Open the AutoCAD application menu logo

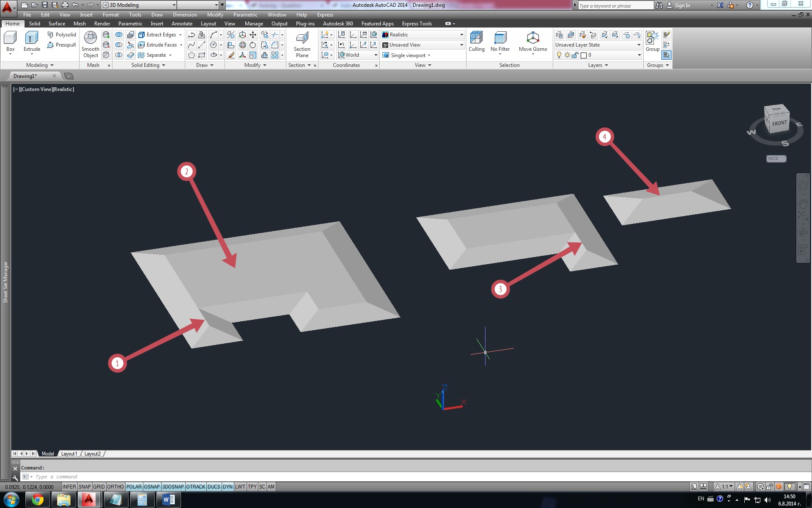(x=7, y=7)
